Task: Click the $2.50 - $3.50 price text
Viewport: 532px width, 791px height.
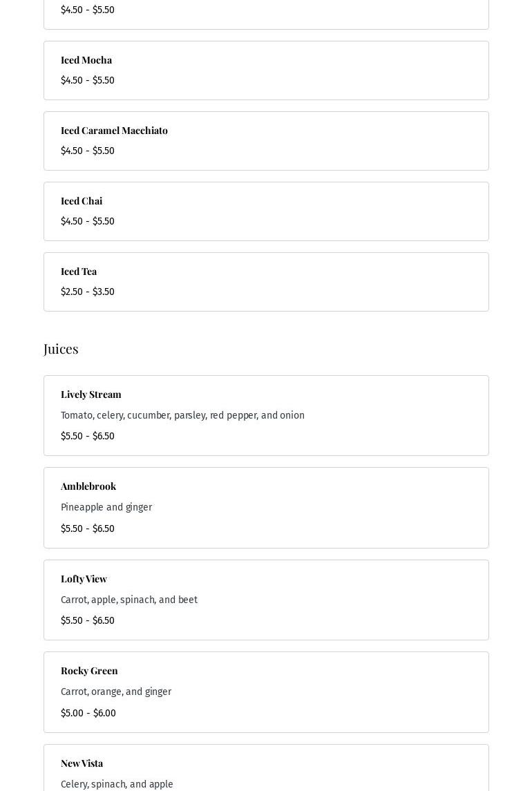Action: (x=88, y=292)
